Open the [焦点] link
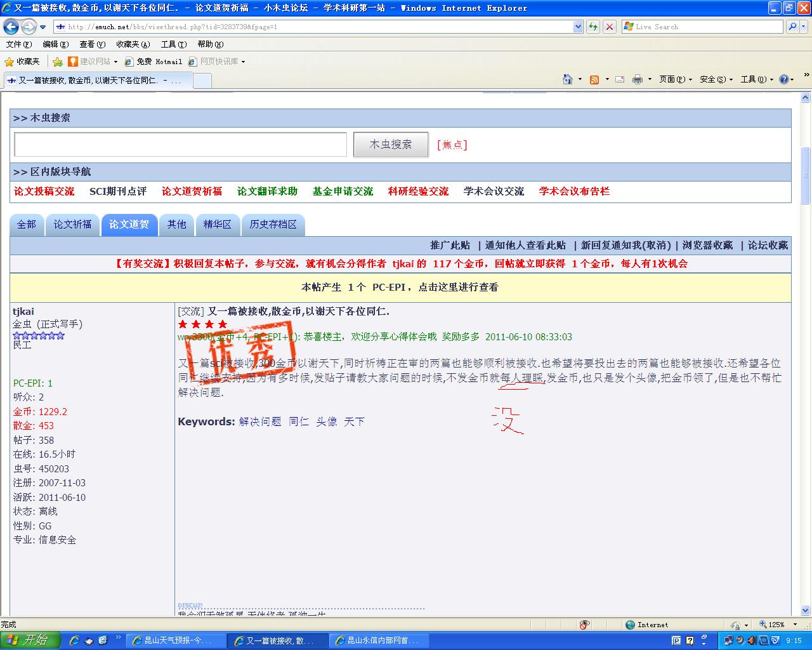 (452, 145)
